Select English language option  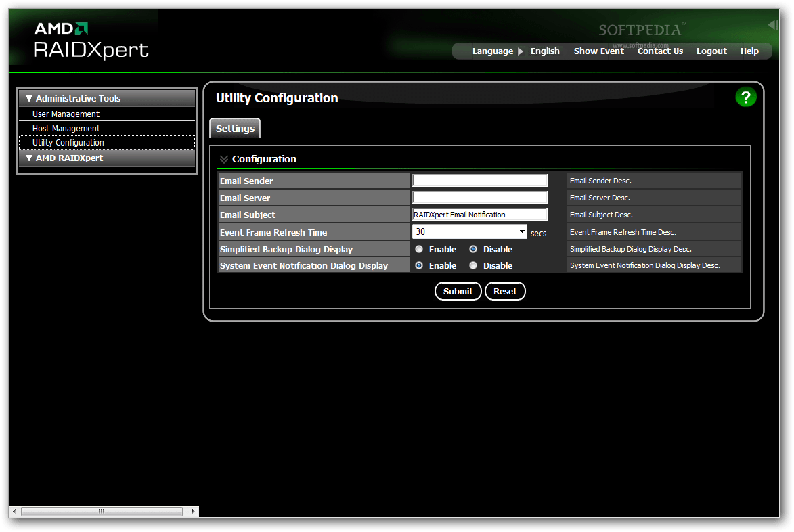point(545,51)
